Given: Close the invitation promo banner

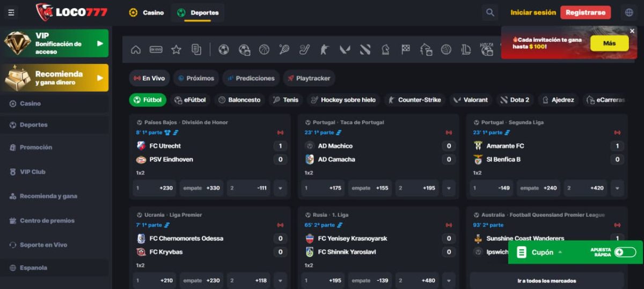Looking at the screenshot, I should 632,31.
